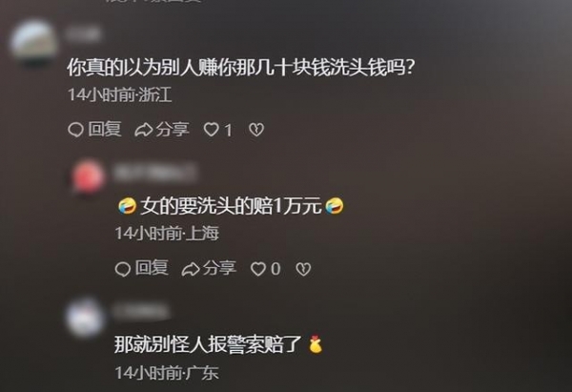Click 分享 text under the Zhejiang comment
The width and height of the screenshot is (572, 392).
click(173, 129)
